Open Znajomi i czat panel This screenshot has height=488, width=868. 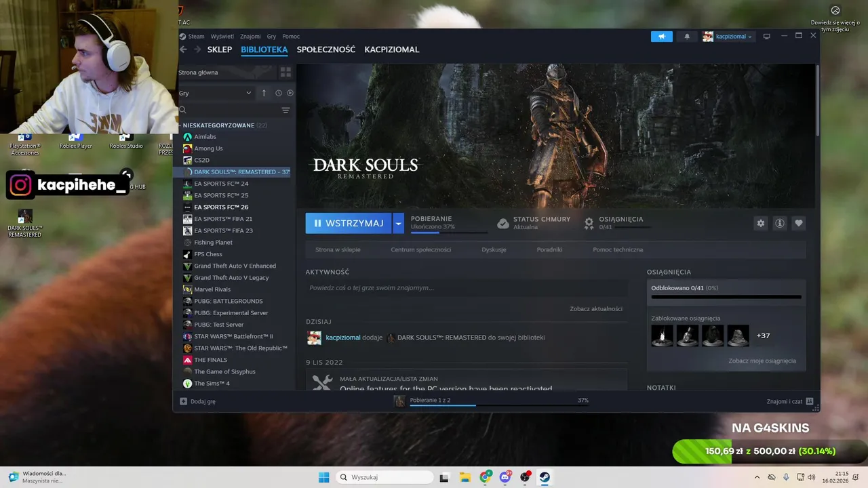tap(789, 401)
